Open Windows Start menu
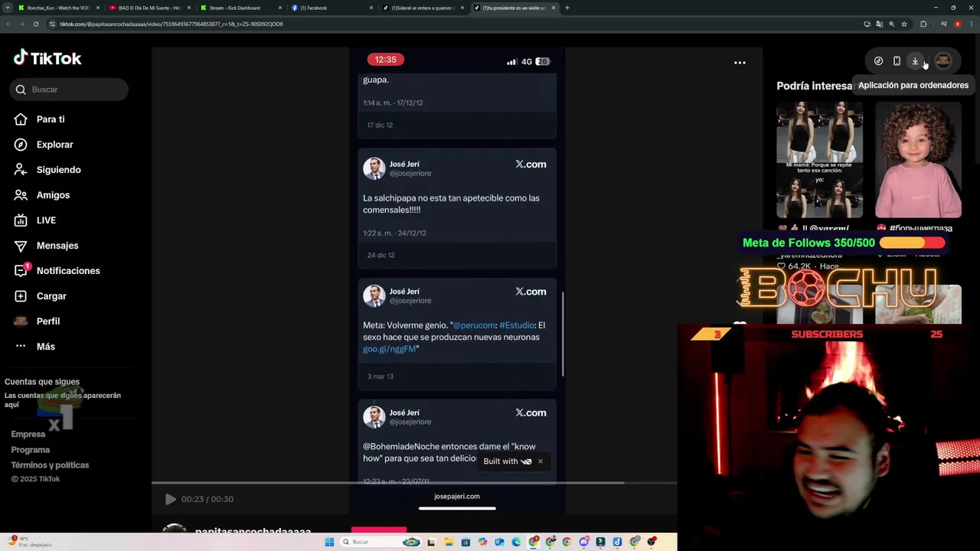The image size is (980, 551). [329, 542]
